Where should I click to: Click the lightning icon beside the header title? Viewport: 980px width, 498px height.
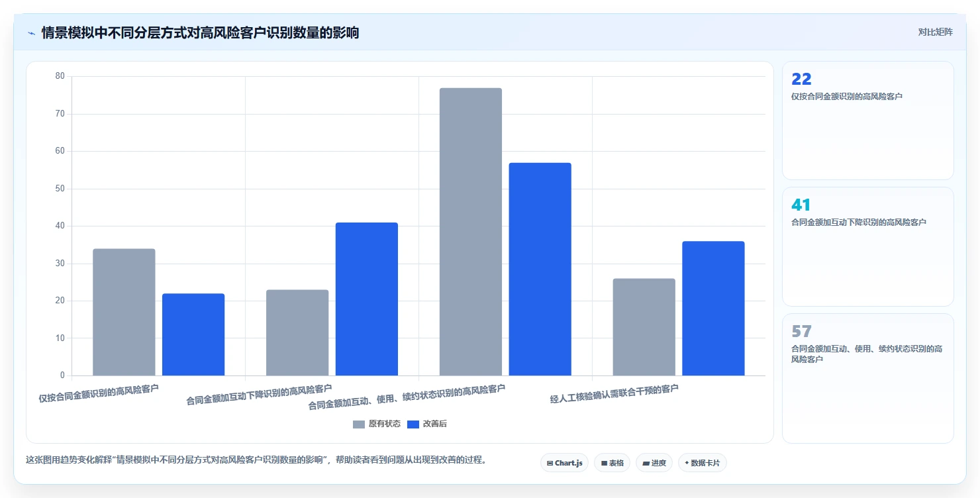point(31,33)
